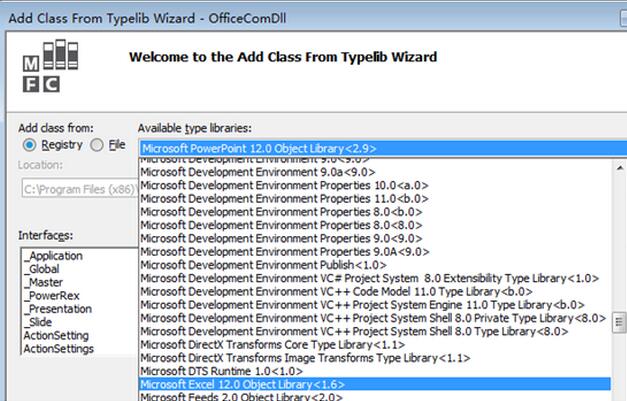Click the library list scrollbar thumb
Viewport: 627px width, 401px height.
(x=619, y=322)
